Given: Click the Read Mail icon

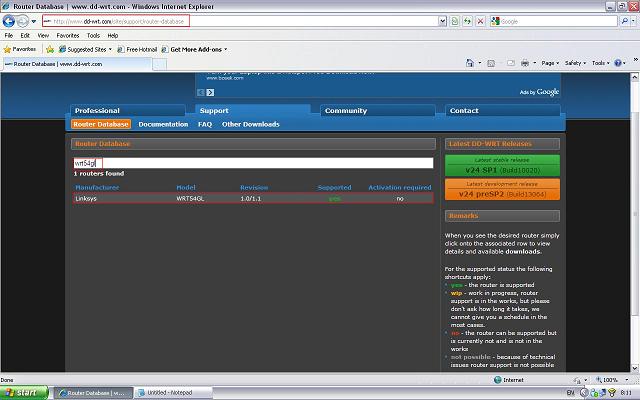Looking at the screenshot, I should click(x=511, y=63).
